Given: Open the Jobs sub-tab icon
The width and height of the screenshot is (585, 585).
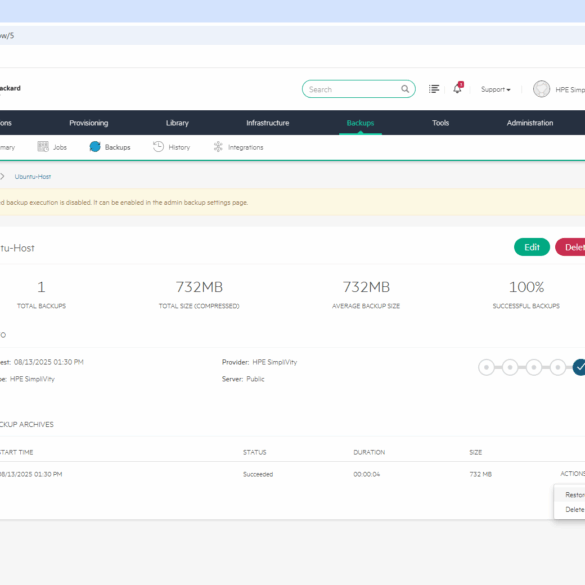Looking at the screenshot, I should click(x=43, y=147).
